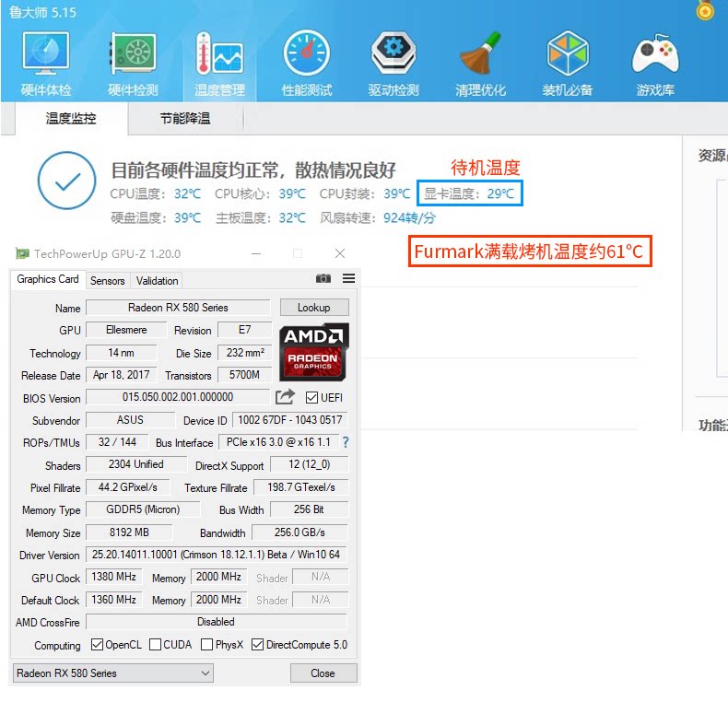Click Device ID value 1002 67DF - 1043 0517

(290, 420)
